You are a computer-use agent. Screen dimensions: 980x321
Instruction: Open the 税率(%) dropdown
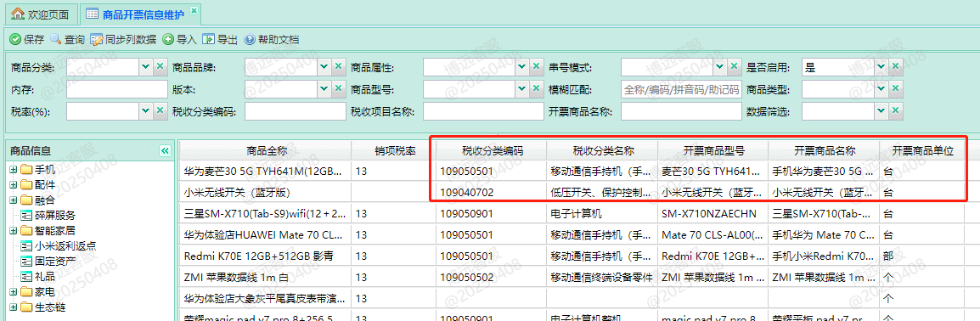[145, 111]
